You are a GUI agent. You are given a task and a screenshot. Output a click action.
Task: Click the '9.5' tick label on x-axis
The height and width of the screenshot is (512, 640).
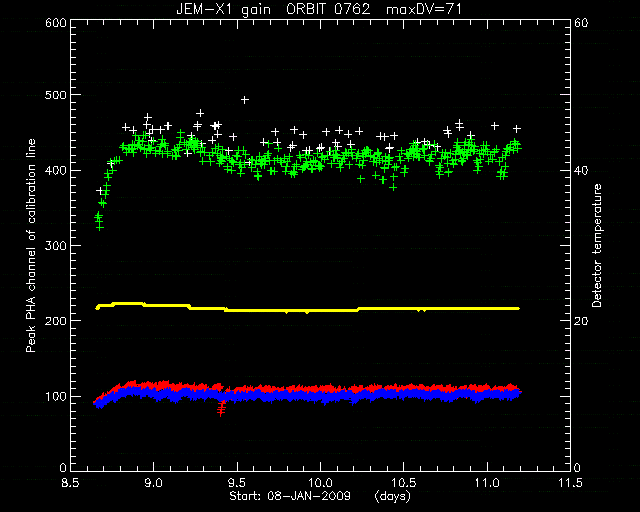[x=237, y=483]
